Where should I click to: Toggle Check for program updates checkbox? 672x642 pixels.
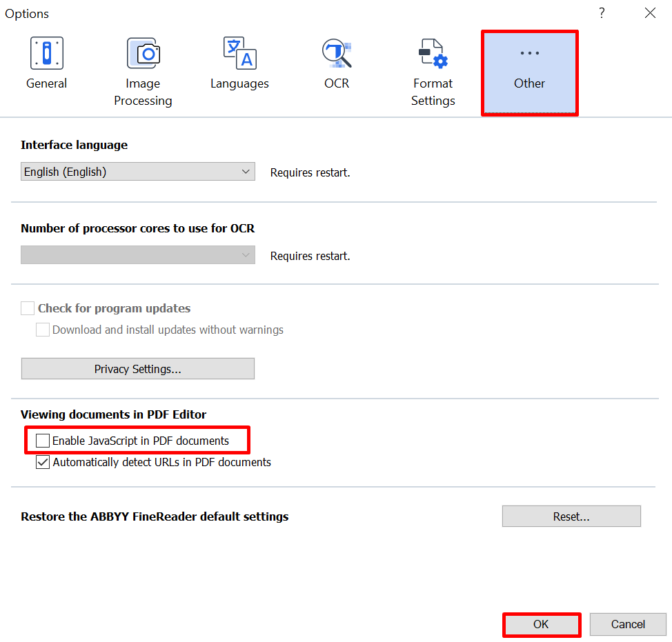click(x=28, y=308)
